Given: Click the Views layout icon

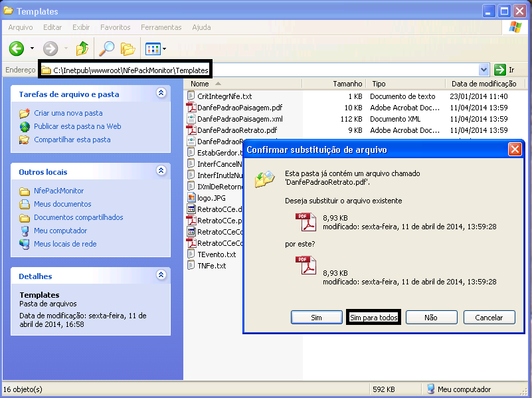Looking at the screenshot, I should (152, 49).
